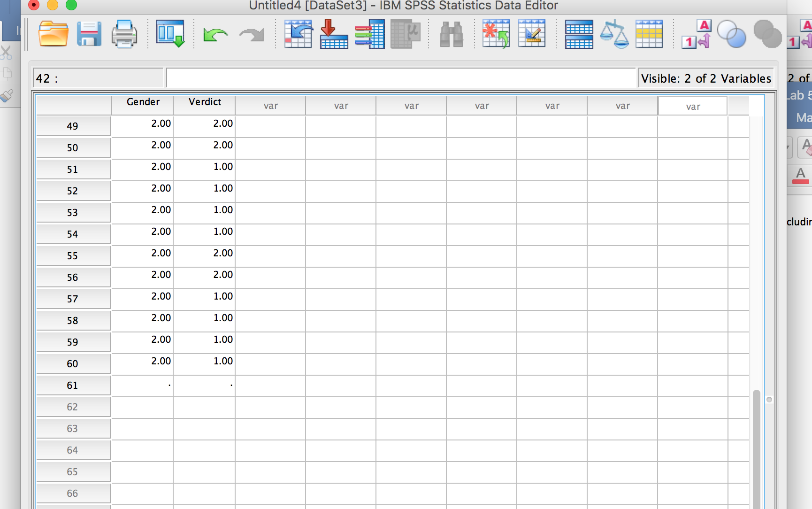
Task: Insert new cases into the dataset
Action: (x=496, y=34)
